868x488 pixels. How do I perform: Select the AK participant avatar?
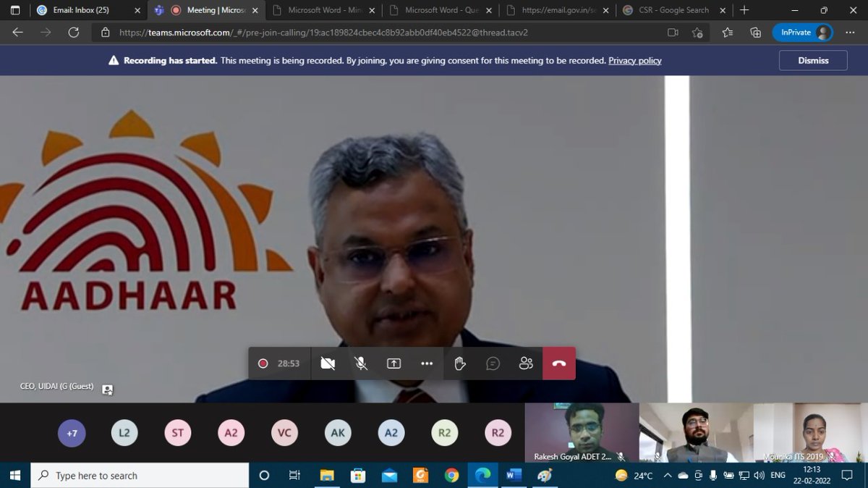(x=338, y=433)
